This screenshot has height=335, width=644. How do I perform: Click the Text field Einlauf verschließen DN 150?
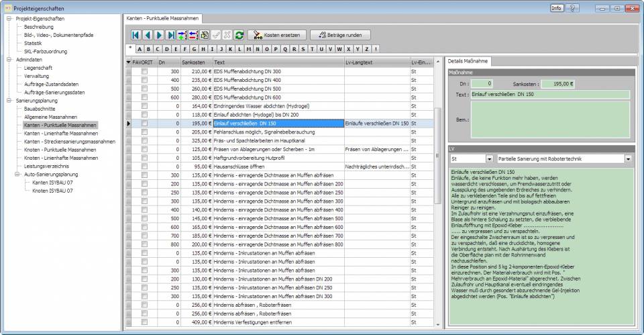pos(550,95)
